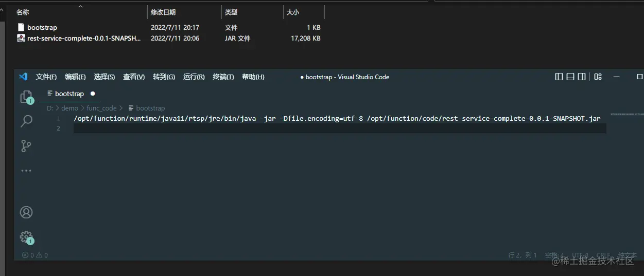
Task: Click line number 2 in the gutter
Action: tap(58, 128)
